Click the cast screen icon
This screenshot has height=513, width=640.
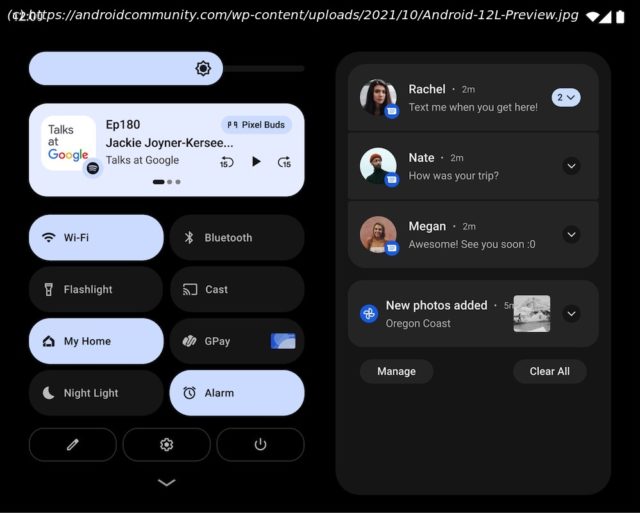point(190,289)
